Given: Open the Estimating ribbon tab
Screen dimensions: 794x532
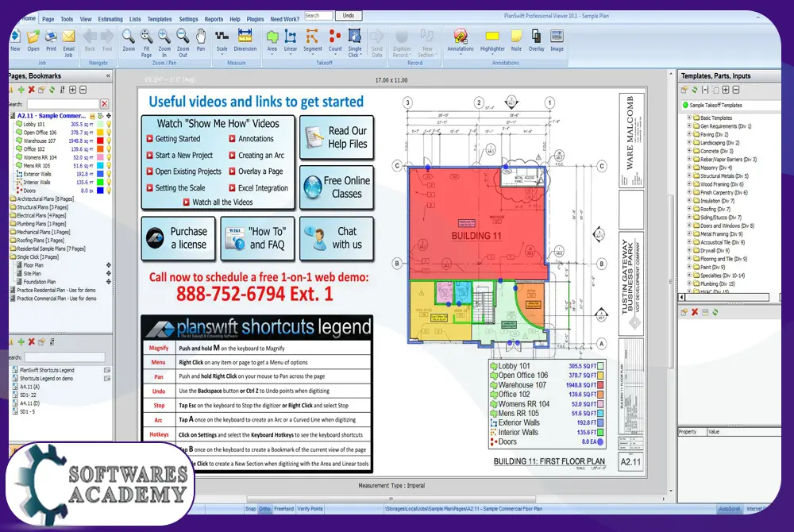Looking at the screenshot, I should pos(110,19).
